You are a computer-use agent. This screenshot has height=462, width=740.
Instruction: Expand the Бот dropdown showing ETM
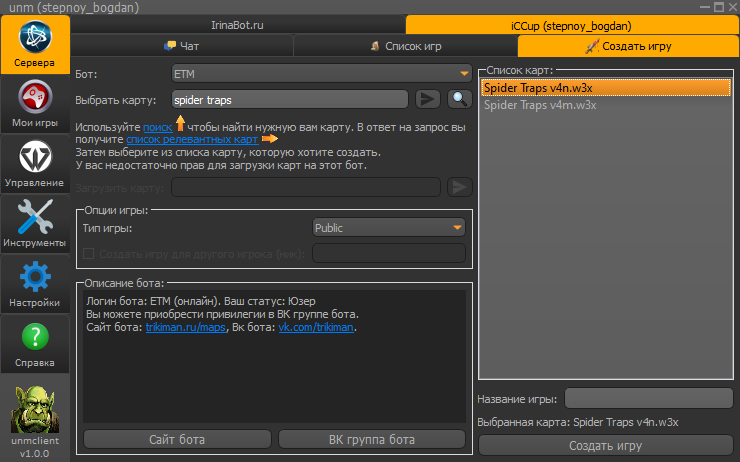coord(321,74)
